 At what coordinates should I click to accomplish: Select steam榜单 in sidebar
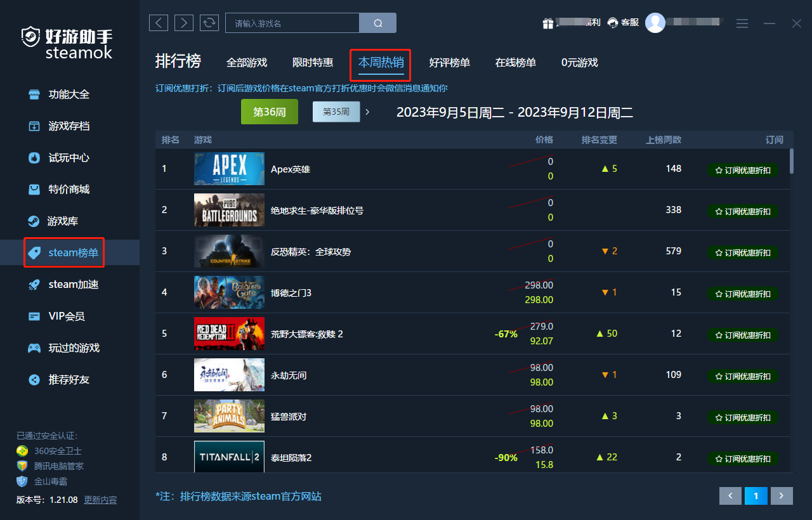70,252
